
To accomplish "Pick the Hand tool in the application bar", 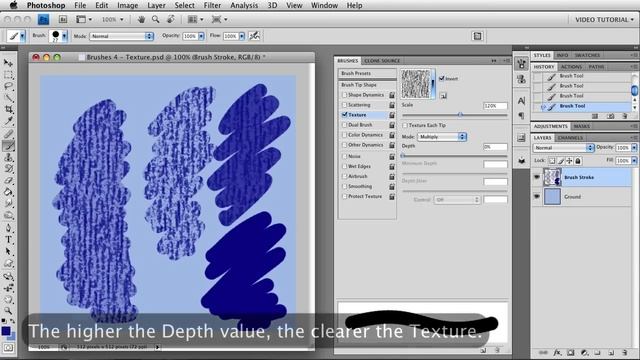I will tap(141, 19).
